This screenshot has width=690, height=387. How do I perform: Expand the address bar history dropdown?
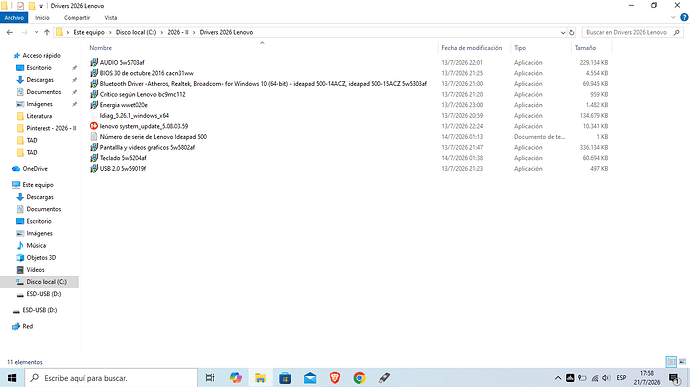click(563, 32)
